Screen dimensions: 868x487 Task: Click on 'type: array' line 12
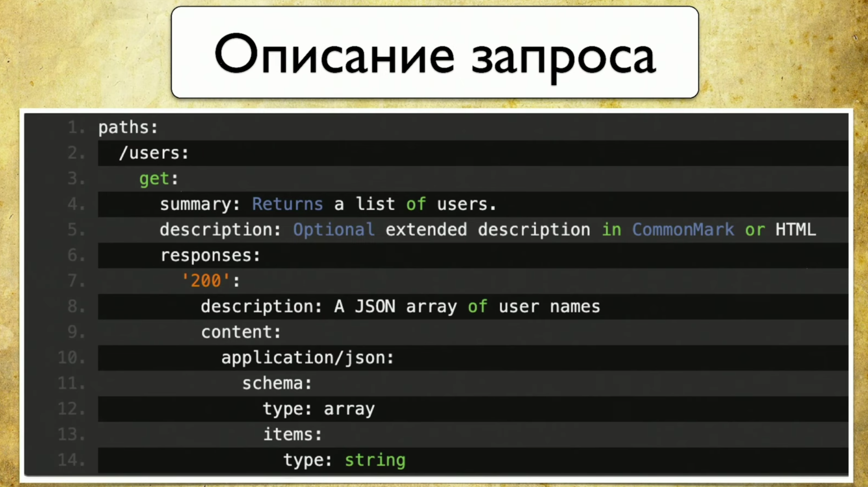[318, 408]
